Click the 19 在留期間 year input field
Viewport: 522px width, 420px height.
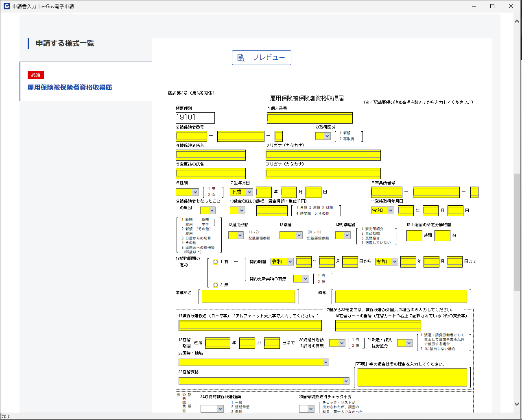tap(218, 343)
